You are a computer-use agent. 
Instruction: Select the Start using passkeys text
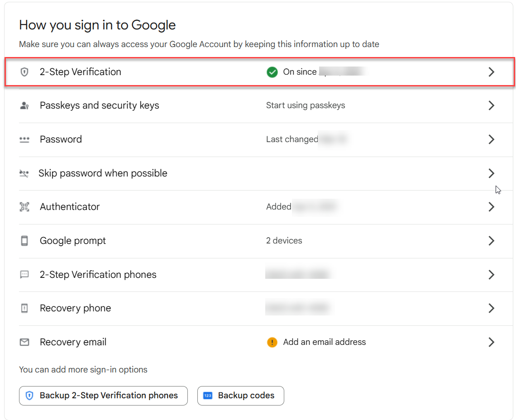coord(306,105)
